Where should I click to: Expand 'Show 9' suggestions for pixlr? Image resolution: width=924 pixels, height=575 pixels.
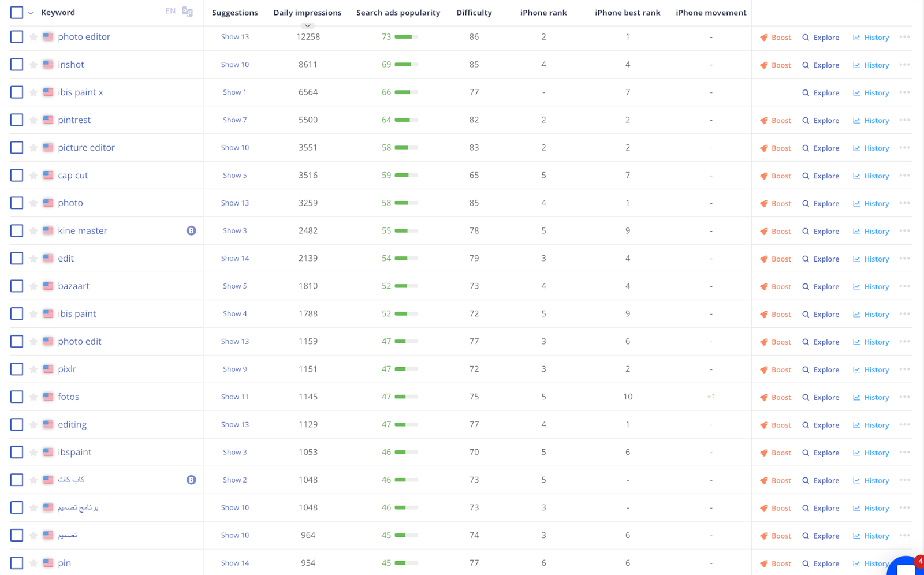(x=235, y=369)
